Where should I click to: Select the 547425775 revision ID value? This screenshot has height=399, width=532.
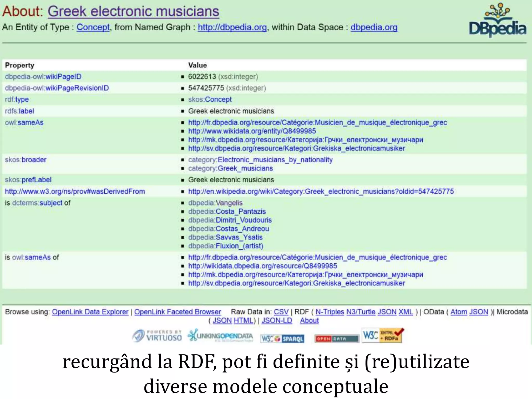[x=206, y=88]
